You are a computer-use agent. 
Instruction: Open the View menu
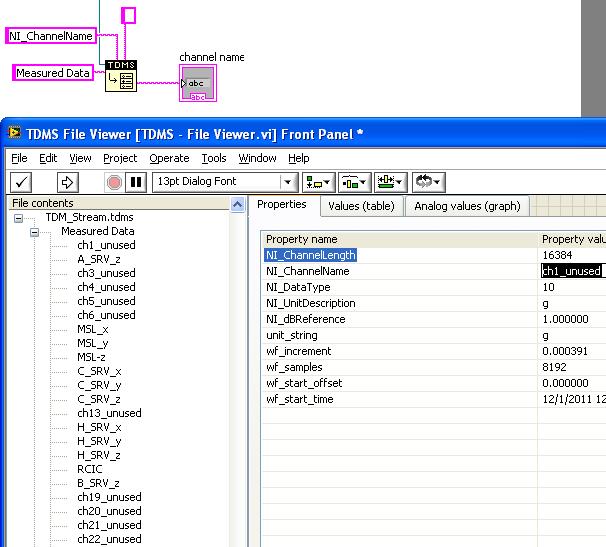(x=80, y=158)
